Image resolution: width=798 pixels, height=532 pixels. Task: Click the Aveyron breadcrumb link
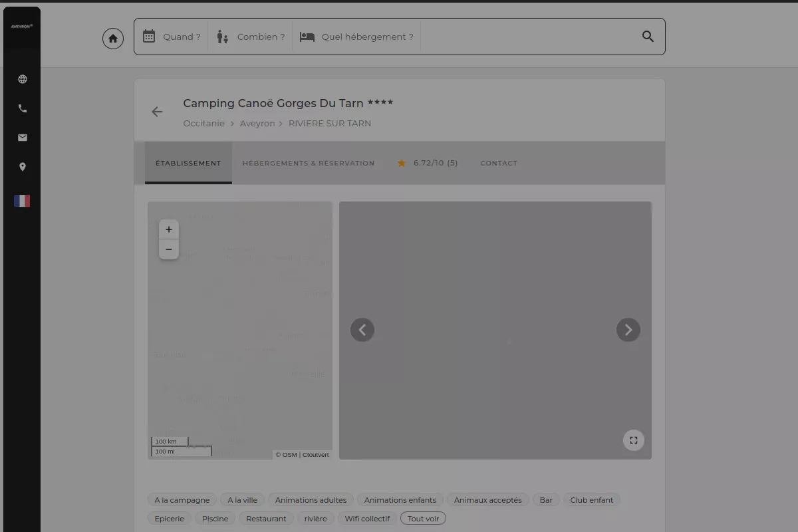[257, 124]
